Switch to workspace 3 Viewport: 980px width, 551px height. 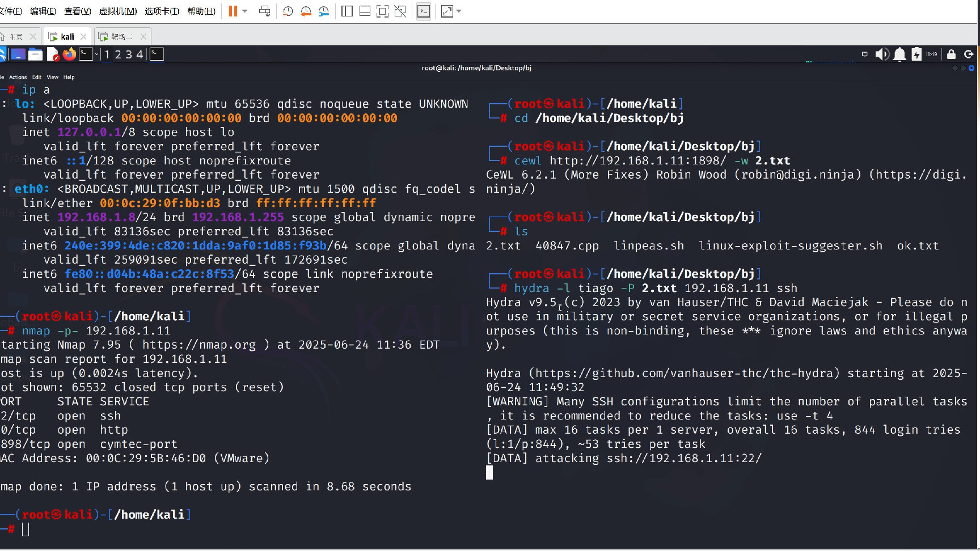tap(129, 54)
